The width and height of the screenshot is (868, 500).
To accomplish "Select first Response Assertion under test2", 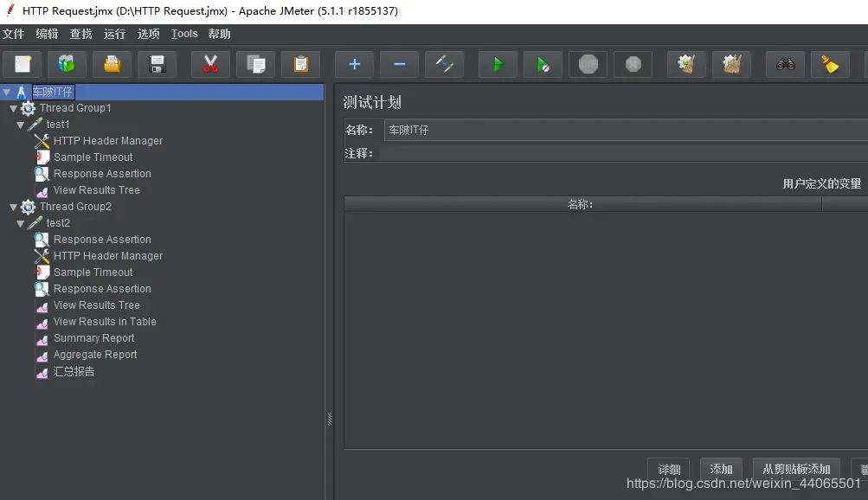I will point(102,240).
